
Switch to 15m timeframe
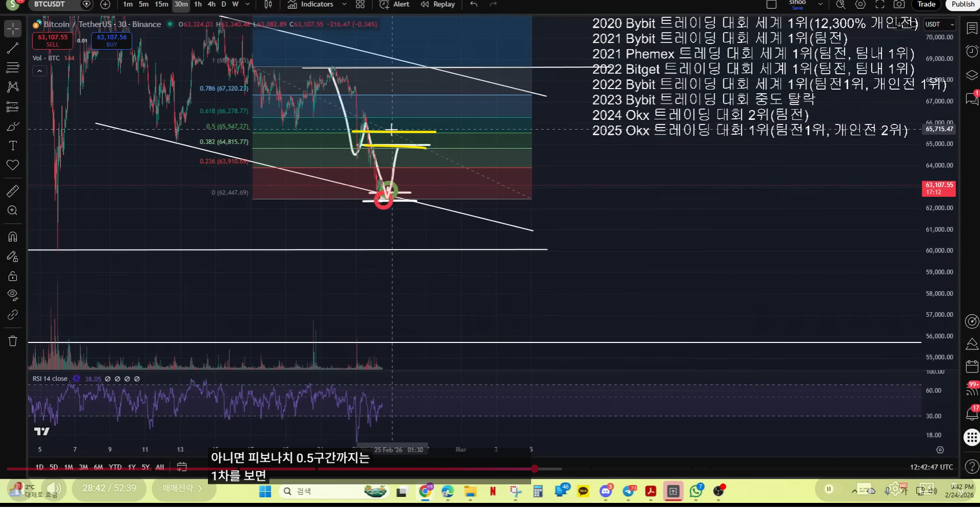tap(162, 4)
